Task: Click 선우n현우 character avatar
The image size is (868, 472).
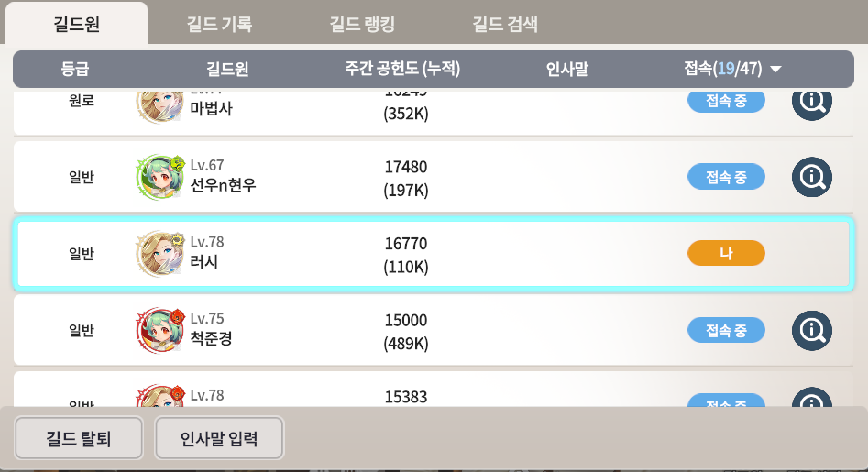Action: [x=160, y=177]
